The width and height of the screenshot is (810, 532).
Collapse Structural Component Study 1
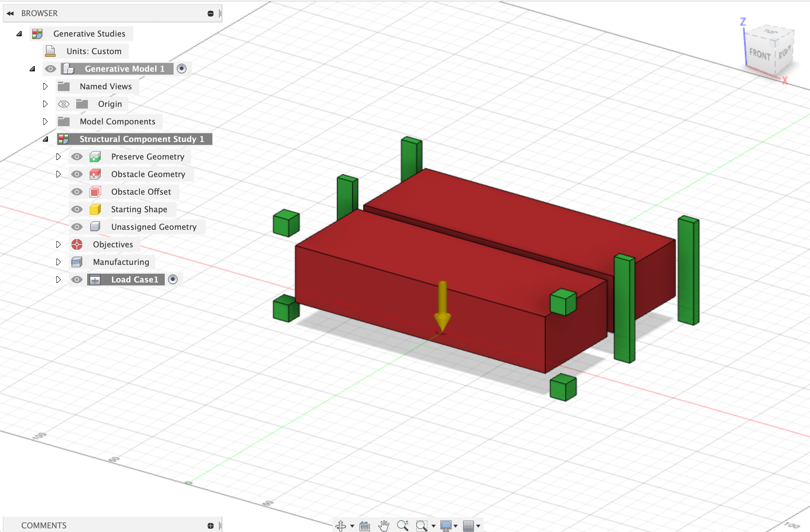pyautogui.click(x=45, y=139)
